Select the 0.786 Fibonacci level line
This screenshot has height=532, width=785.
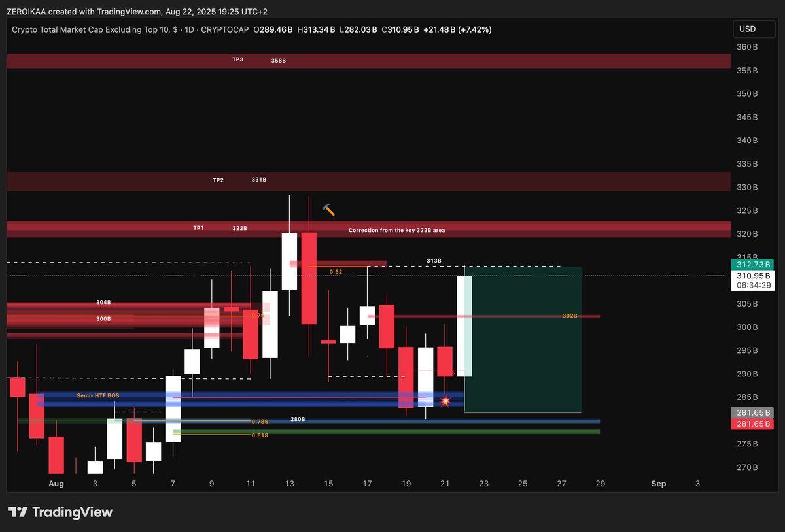(260, 421)
